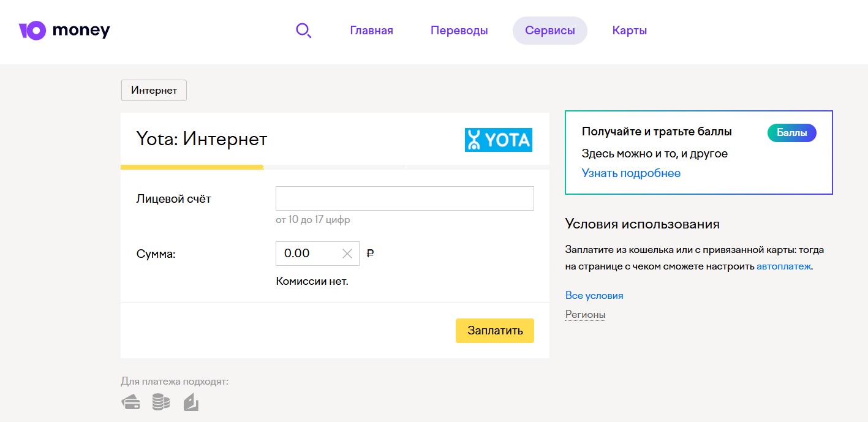
Task: Focus the Лицевой счёт input field
Action: pyautogui.click(x=405, y=198)
